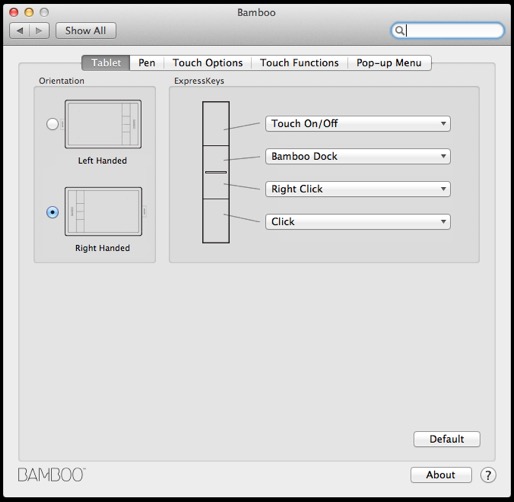The width and height of the screenshot is (514, 502).
Task: Switch to the Tablet tab
Action: point(106,63)
